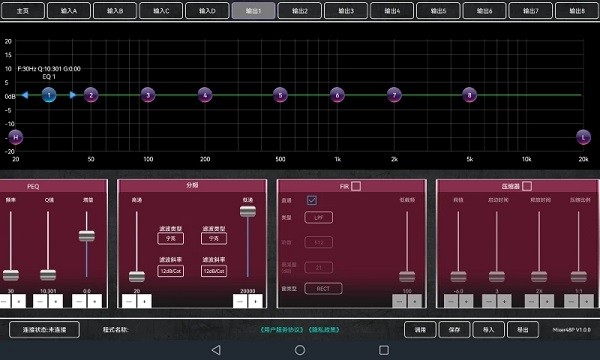Switch to the 输出2 tab
The width and height of the screenshot is (600, 360).
pyautogui.click(x=300, y=11)
